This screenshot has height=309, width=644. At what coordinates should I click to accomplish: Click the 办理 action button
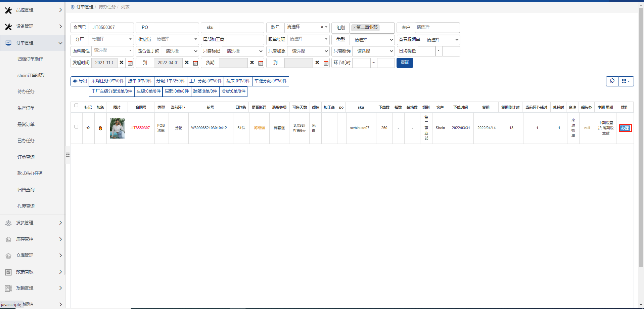tap(625, 128)
